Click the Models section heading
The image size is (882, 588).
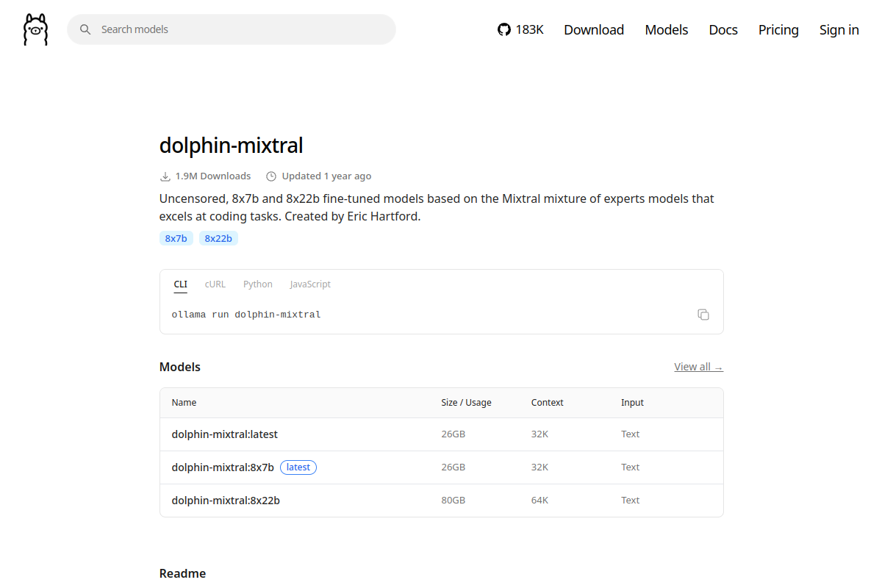click(180, 367)
